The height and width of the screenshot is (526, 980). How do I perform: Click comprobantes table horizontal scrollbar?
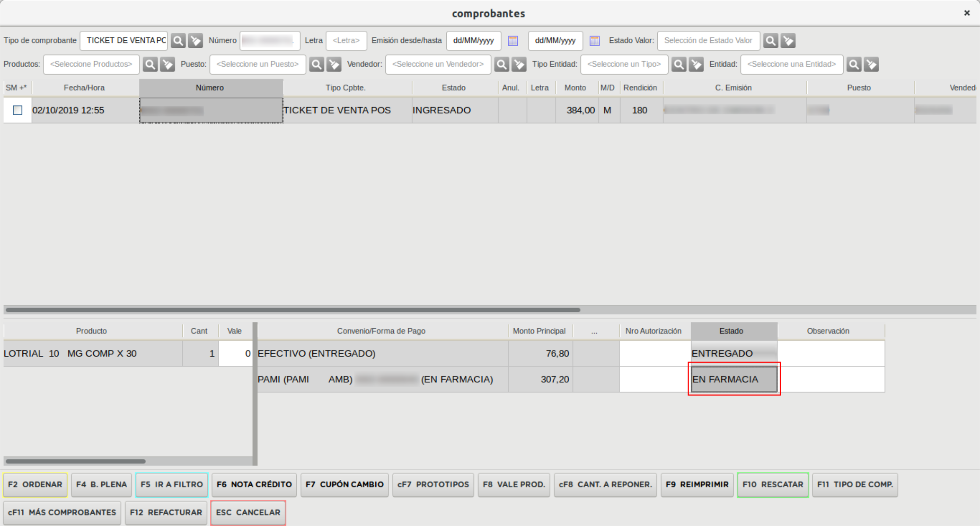[x=293, y=310]
